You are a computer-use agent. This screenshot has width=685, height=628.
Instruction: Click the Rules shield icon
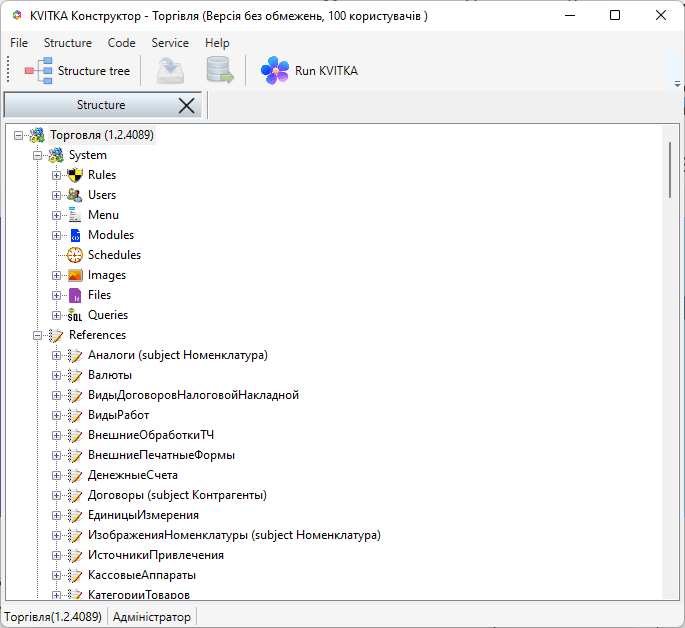(75, 175)
